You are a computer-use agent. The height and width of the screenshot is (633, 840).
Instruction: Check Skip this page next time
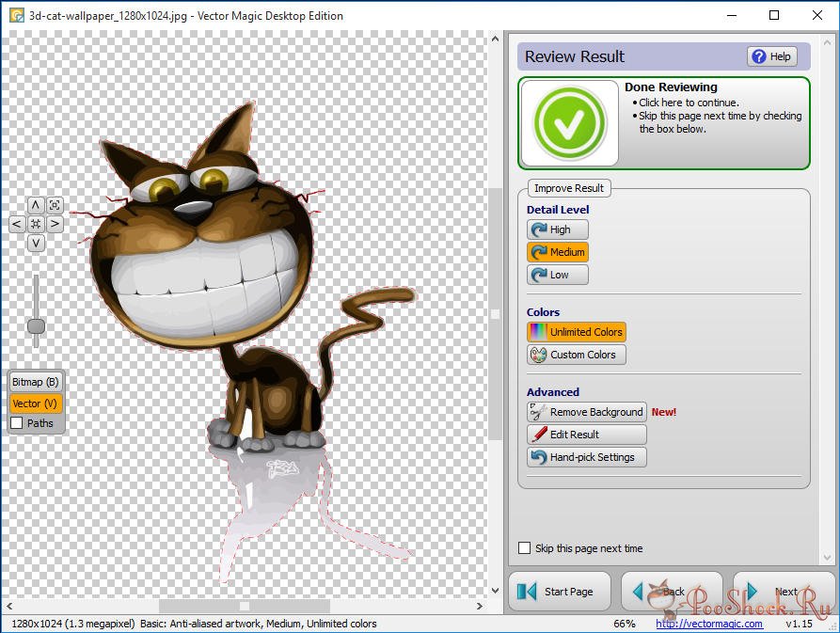pos(525,547)
